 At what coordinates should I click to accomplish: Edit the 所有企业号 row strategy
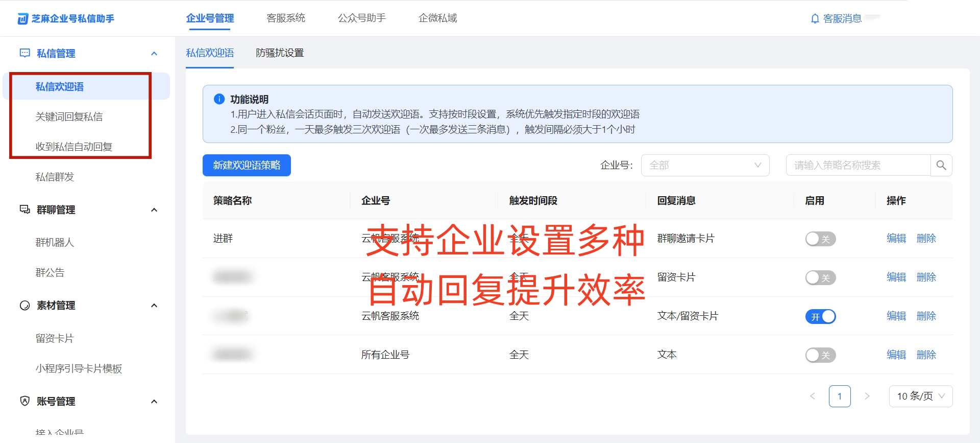(x=896, y=355)
